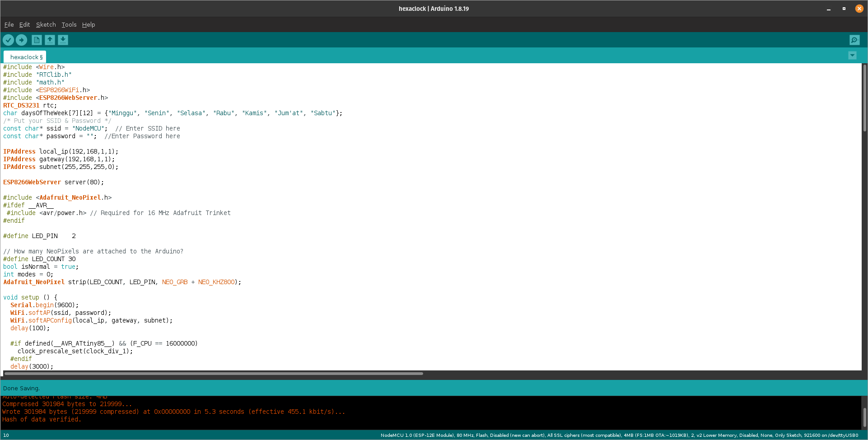Click the 'int modes = 0;' line
The image size is (868, 440).
[28, 275]
